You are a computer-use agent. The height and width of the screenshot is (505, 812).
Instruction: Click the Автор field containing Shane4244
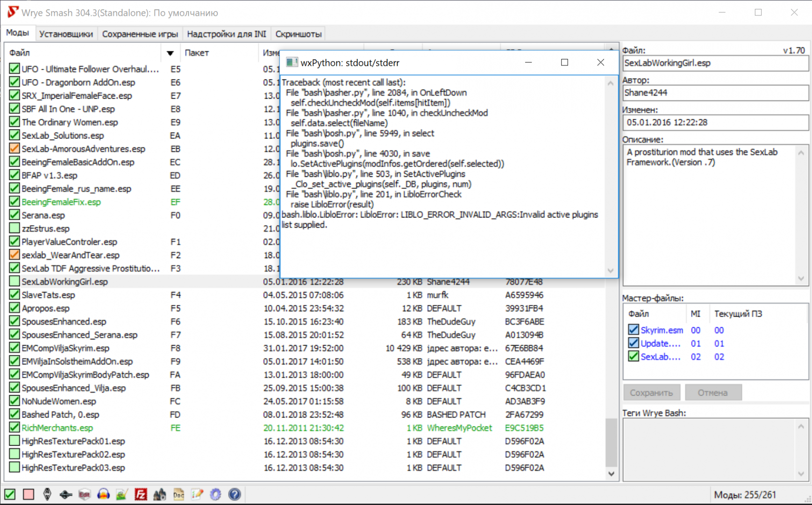coord(715,93)
